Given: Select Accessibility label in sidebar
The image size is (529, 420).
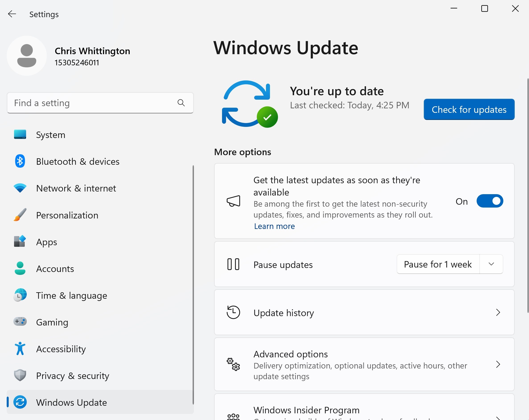Looking at the screenshot, I should [x=61, y=349].
